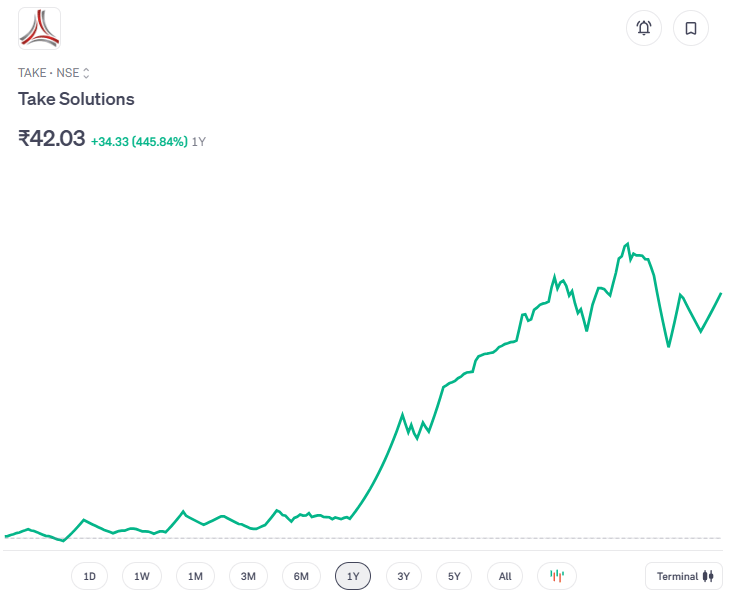
Task: Switch to candlestick chart view
Action: click(557, 576)
